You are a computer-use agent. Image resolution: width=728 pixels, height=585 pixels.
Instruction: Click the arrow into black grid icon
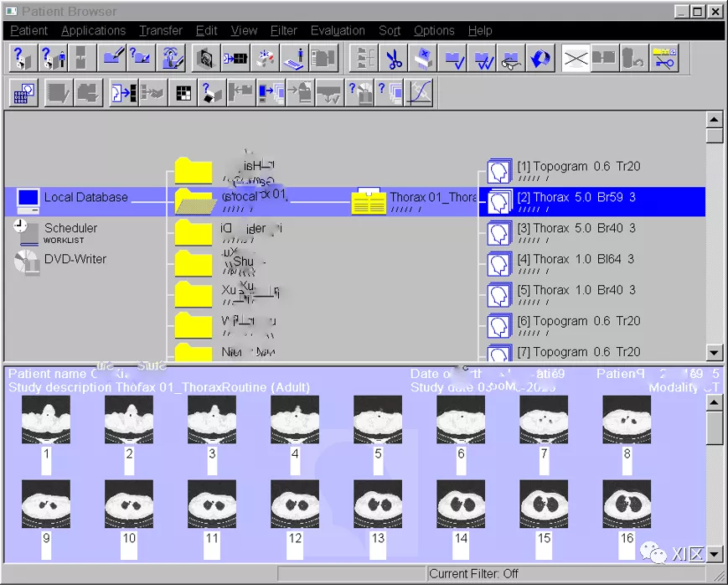(235, 58)
